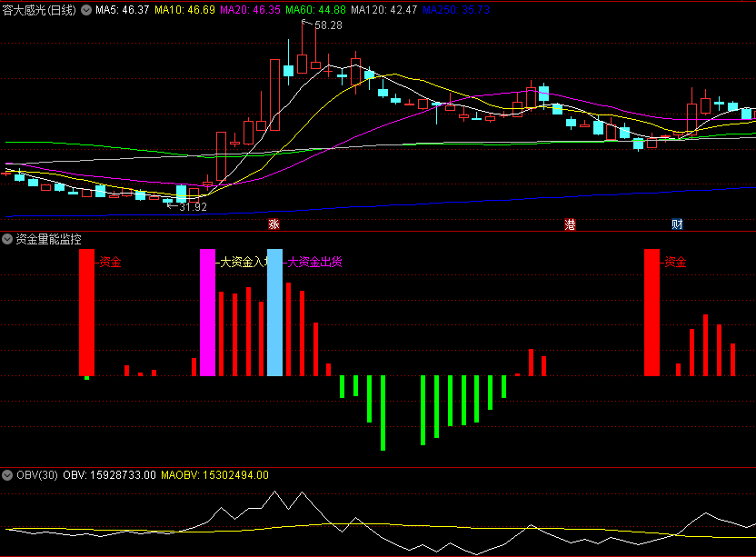The height and width of the screenshot is (557, 756).
Task: Click the 31.92 low price annotation
Action: 193,207
